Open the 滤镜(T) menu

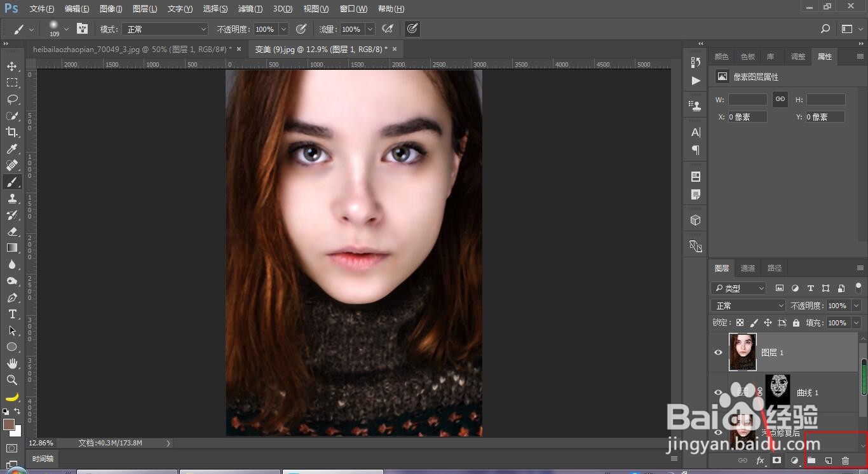[x=250, y=9]
